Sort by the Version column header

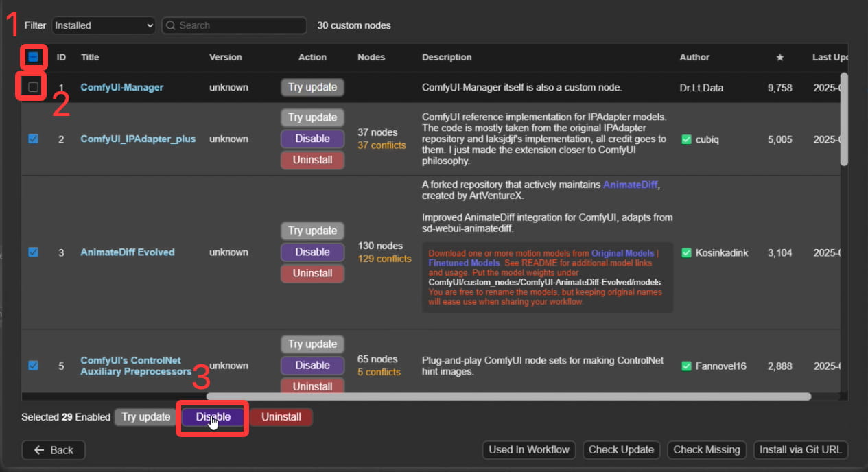pos(226,57)
